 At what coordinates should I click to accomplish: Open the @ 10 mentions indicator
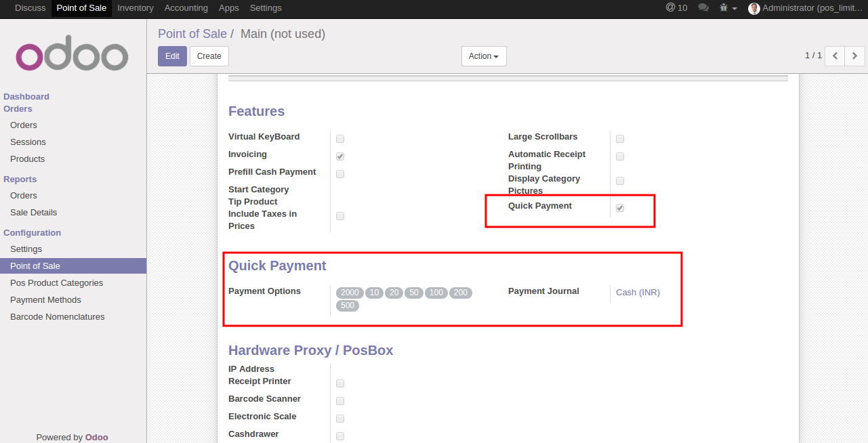[x=676, y=7]
